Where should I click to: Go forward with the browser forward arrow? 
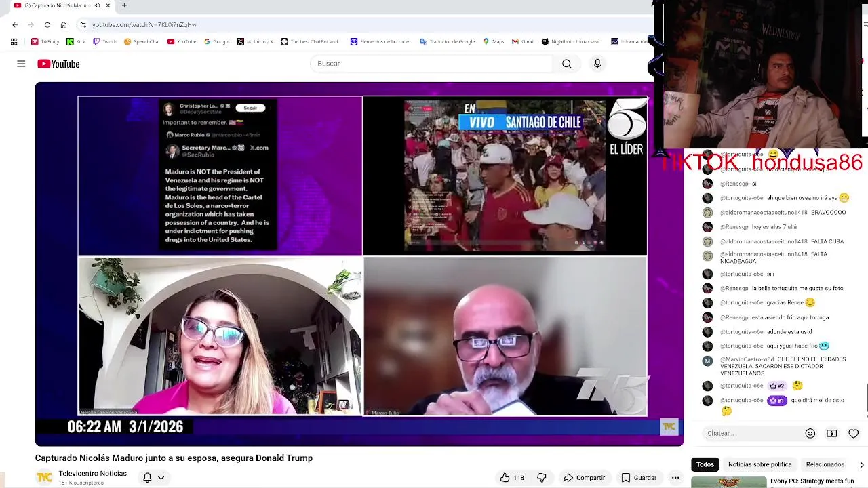[31, 25]
